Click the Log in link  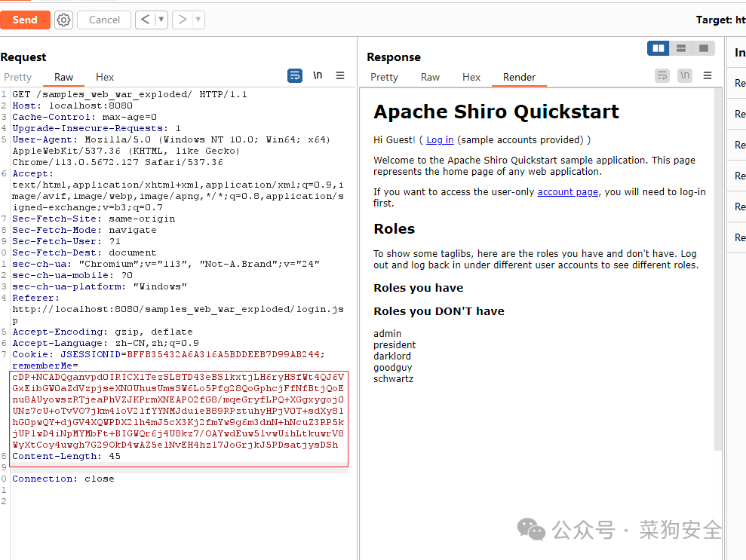point(440,139)
